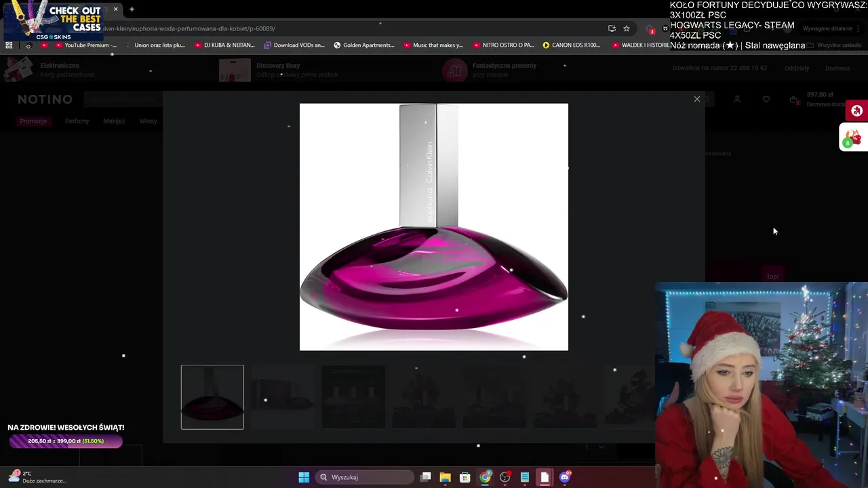
Task: Select the fourth gallery thumbnail
Action: [x=424, y=397]
